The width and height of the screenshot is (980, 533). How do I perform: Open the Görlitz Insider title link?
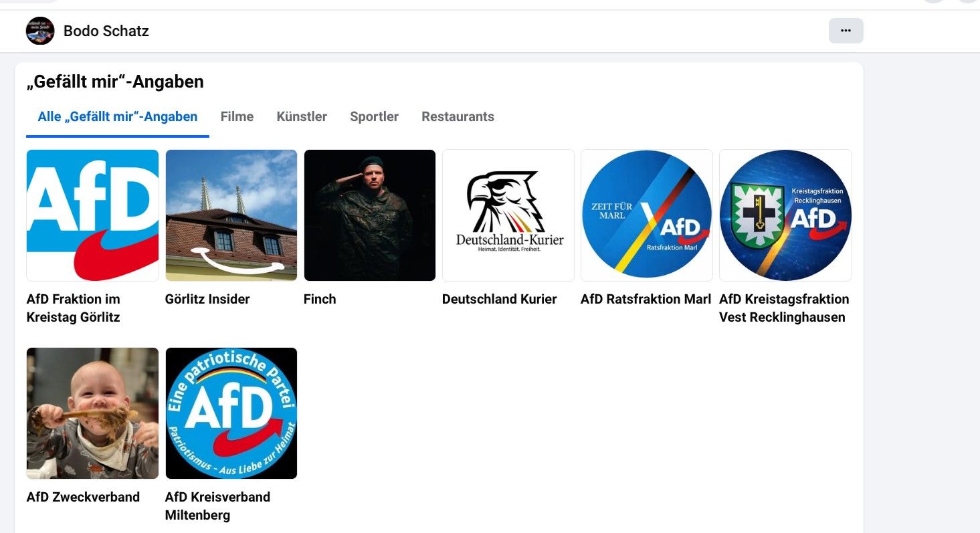coord(207,300)
